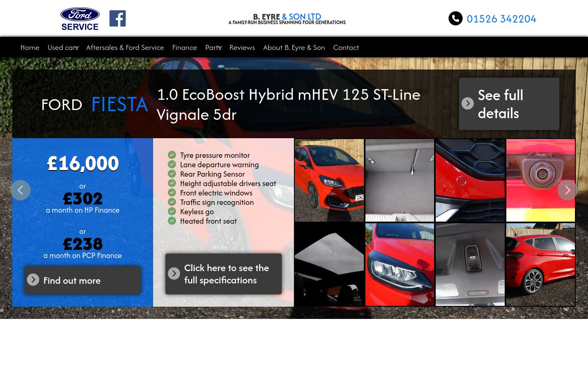This screenshot has width=588, height=368.
Task: Call the 01526 342204 phone number
Action: 501,19
